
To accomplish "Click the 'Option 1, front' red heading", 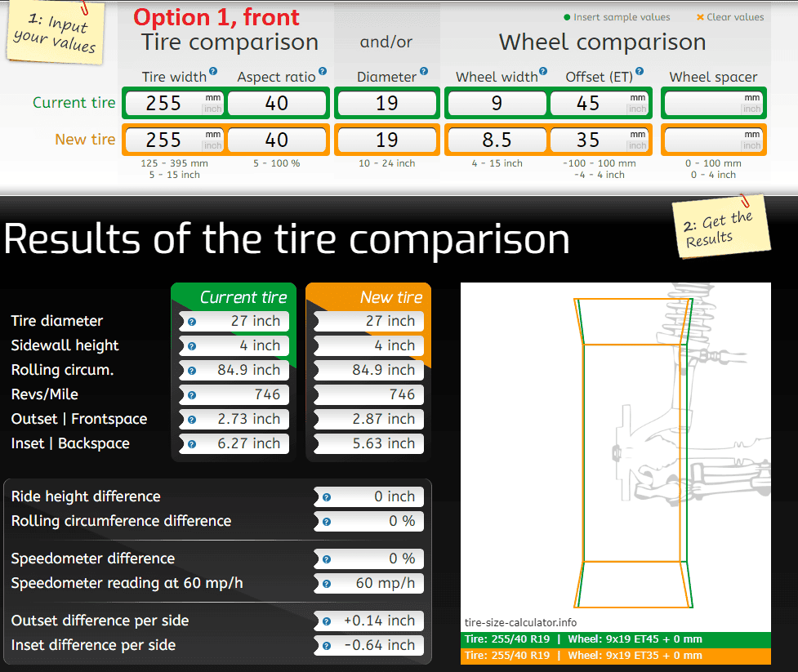I will [x=216, y=17].
